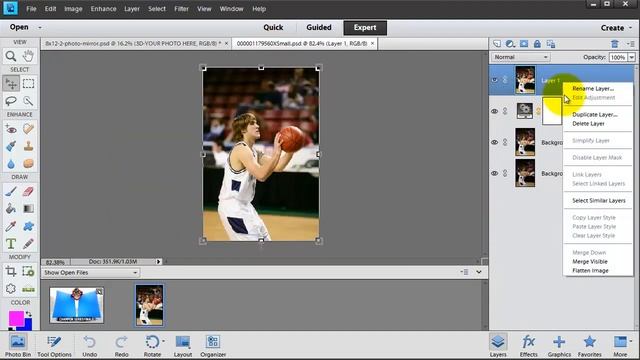This screenshot has width=640, height=360.
Task: Toggle lock all pixels padlock
Action: pos(537,44)
